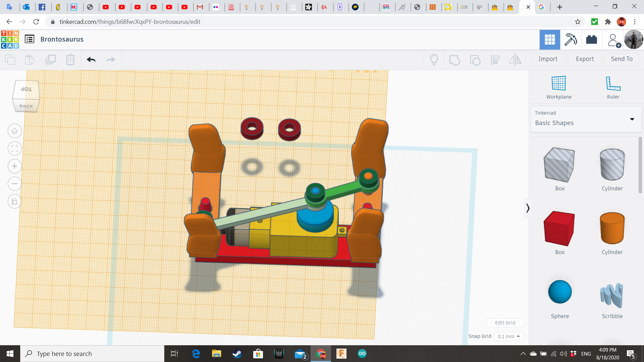The image size is (644, 362).
Task: Toggle the 3D design grid view
Action: (x=550, y=40)
